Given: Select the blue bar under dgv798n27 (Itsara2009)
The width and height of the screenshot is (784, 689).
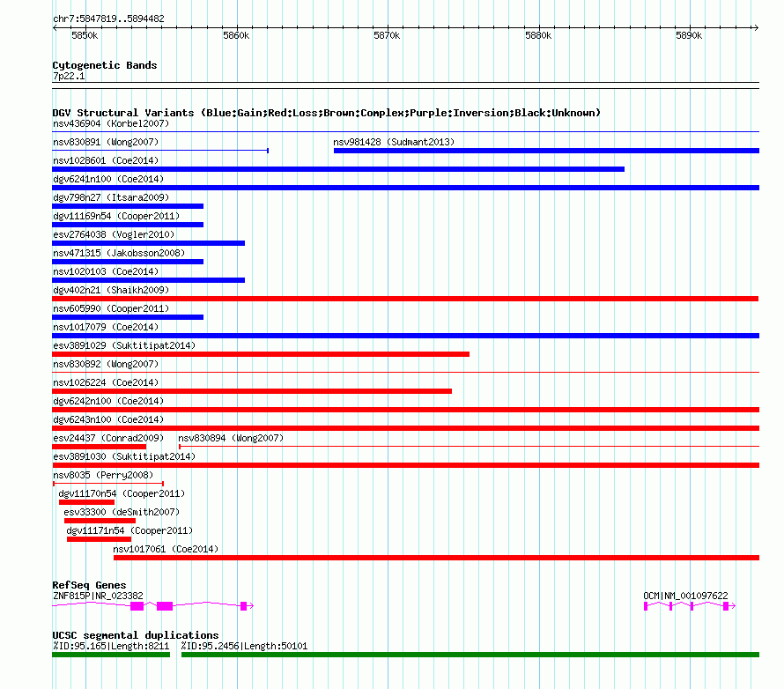Looking at the screenshot, I should pyautogui.click(x=128, y=206).
